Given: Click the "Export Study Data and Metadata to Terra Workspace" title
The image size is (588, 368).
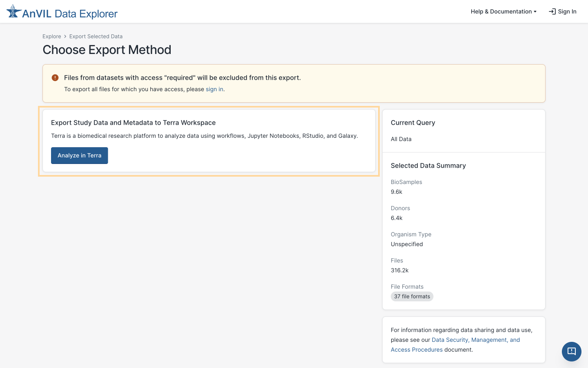Looking at the screenshot, I should 133,123.
